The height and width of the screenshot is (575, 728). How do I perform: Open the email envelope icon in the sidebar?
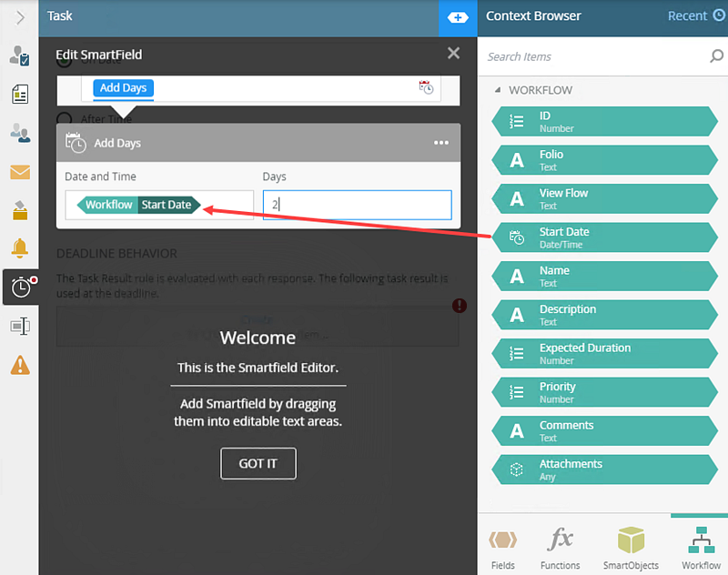tap(20, 172)
